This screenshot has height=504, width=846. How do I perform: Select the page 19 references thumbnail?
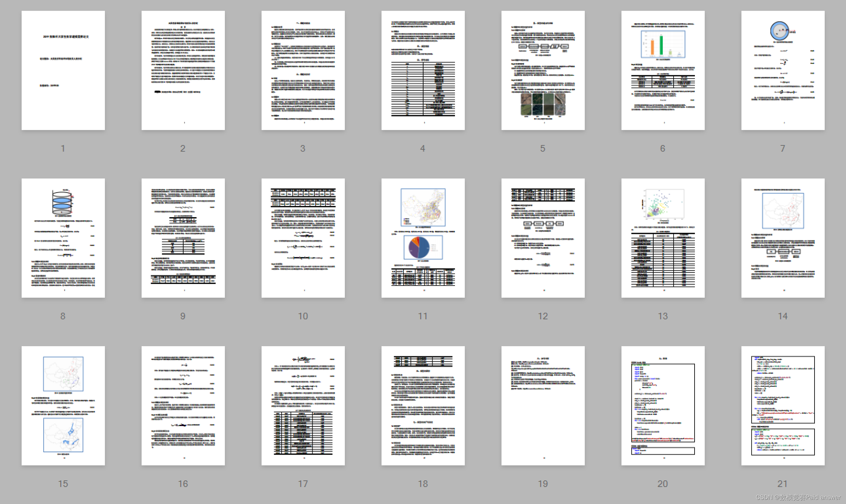[x=543, y=405]
